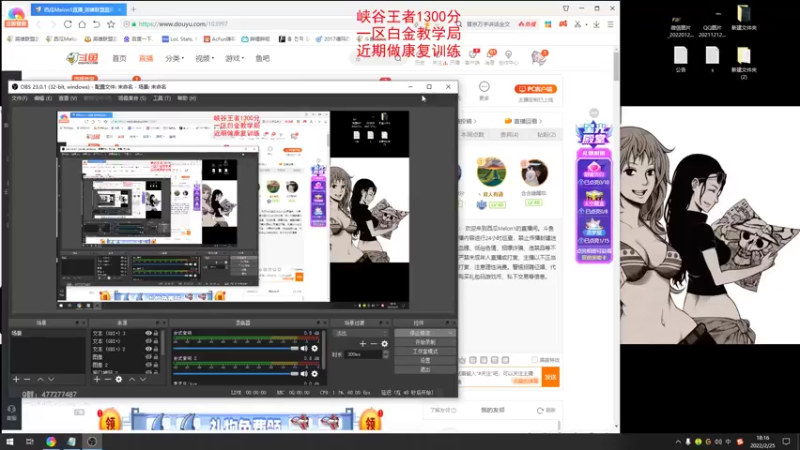Image resolution: width=800 pixels, height=450 pixels.
Task: Click chat message input field
Action: coord(499,377)
